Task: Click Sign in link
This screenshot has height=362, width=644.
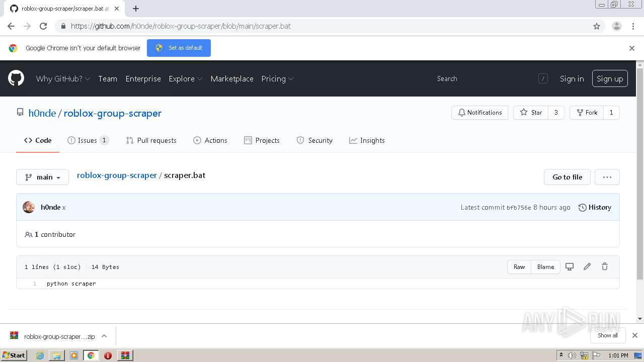Action: tap(572, 78)
